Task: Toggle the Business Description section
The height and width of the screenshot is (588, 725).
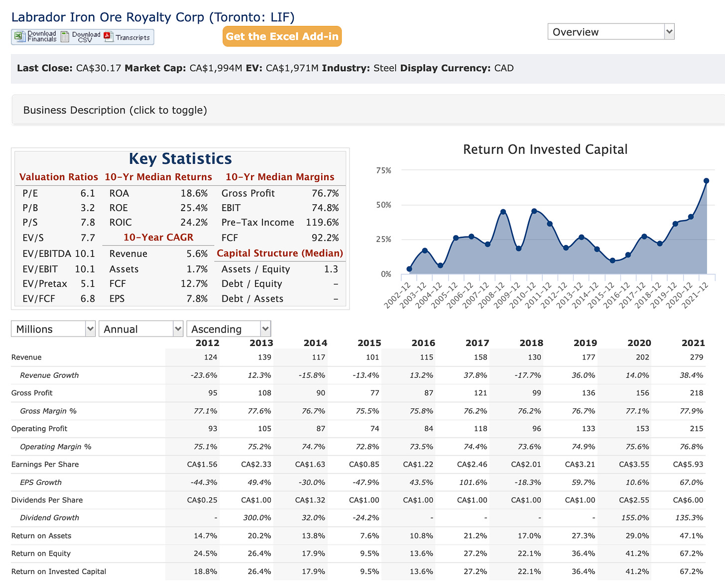Action: pyautogui.click(x=368, y=110)
